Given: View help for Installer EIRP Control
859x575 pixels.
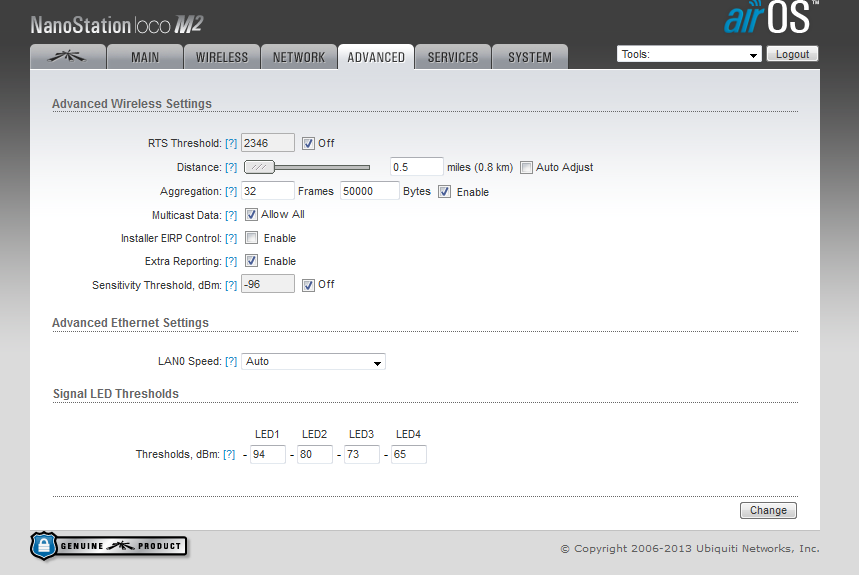Looking at the screenshot, I should (231, 238).
